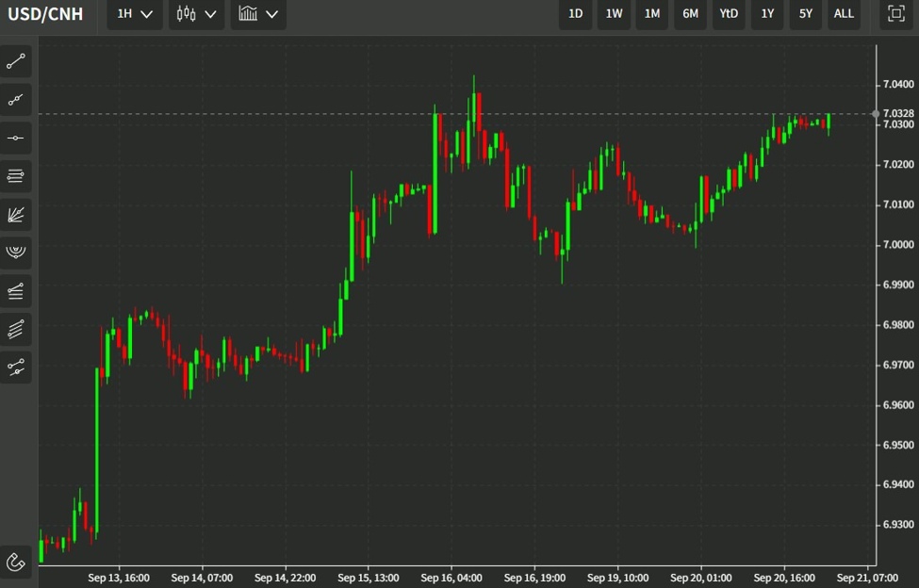Select the Trend Line drawing tool
The height and width of the screenshot is (588, 919).
tap(15, 61)
